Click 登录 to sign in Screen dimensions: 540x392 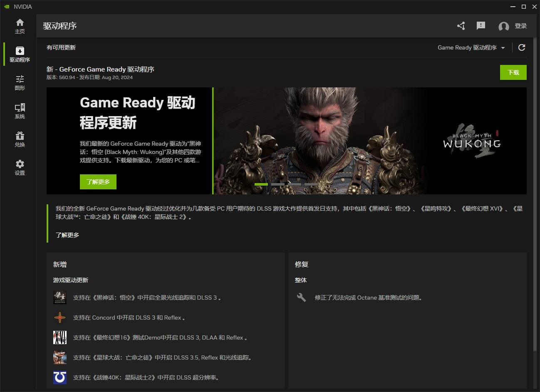pyautogui.click(x=521, y=26)
